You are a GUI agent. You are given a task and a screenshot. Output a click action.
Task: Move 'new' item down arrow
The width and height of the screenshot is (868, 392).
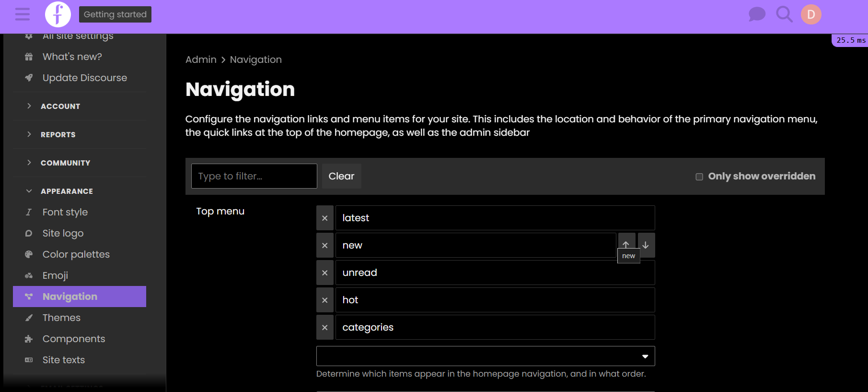pos(646,245)
